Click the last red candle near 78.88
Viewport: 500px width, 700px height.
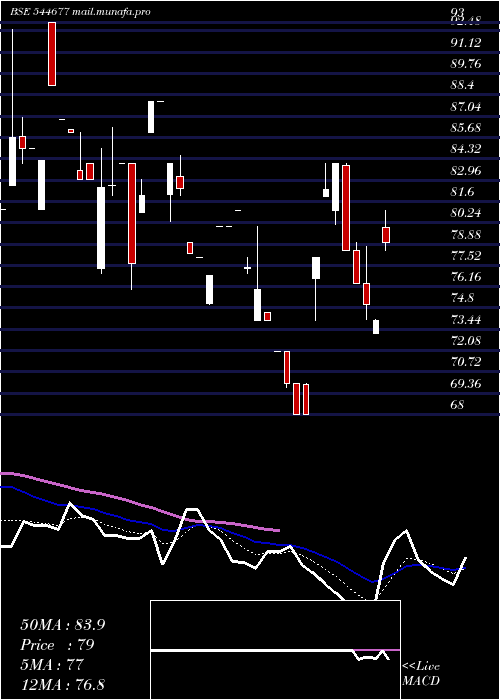(x=386, y=235)
